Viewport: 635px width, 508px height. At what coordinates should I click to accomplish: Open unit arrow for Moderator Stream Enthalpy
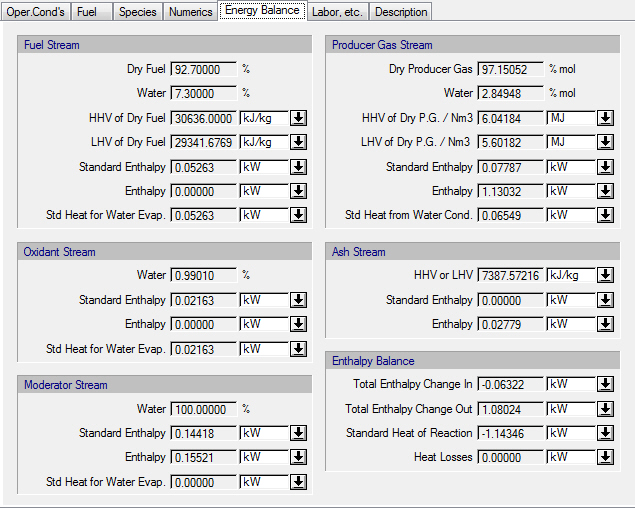coord(298,457)
